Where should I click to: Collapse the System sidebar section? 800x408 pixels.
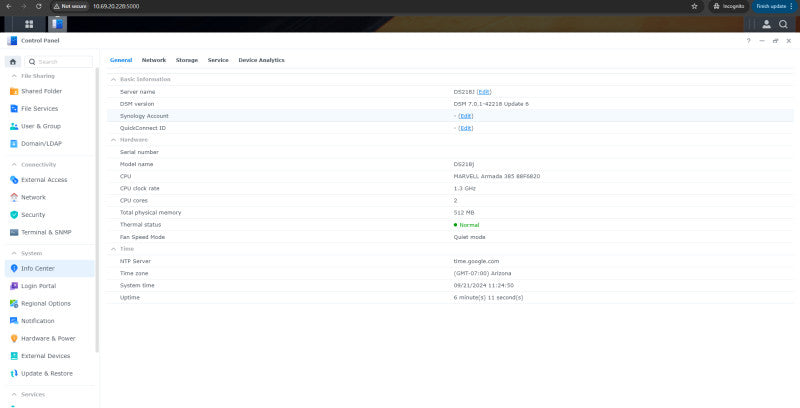click(14, 253)
